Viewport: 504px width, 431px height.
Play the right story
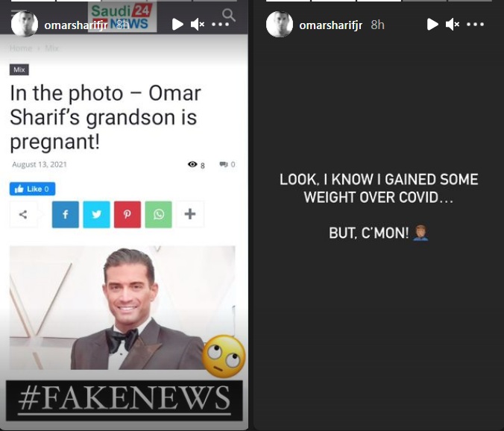coord(432,25)
